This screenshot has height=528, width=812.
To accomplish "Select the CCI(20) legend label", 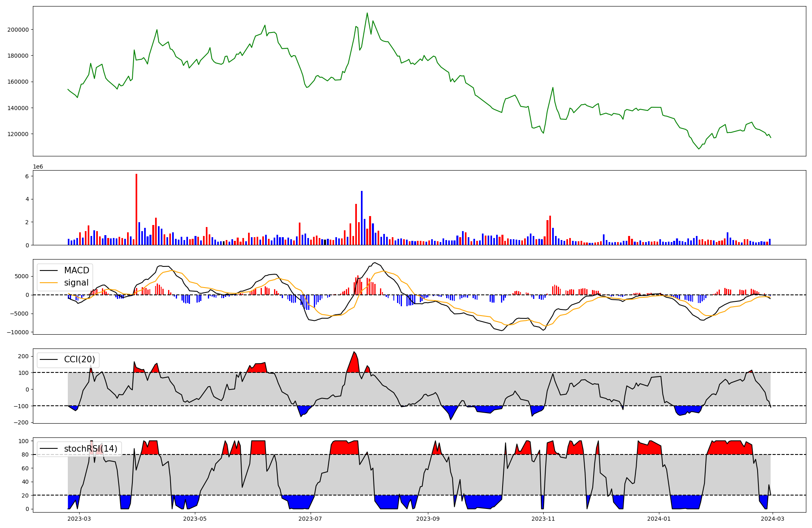I will tap(80, 359).
